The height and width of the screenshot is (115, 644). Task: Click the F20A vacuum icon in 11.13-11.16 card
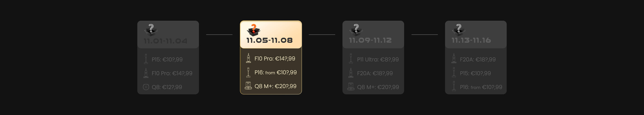click(x=454, y=59)
